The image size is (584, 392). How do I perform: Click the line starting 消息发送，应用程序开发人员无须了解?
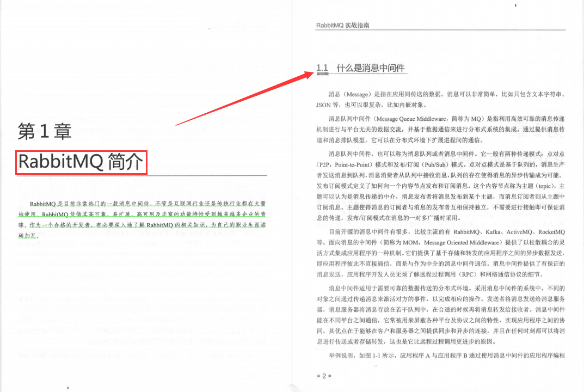[x=430, y=274]
